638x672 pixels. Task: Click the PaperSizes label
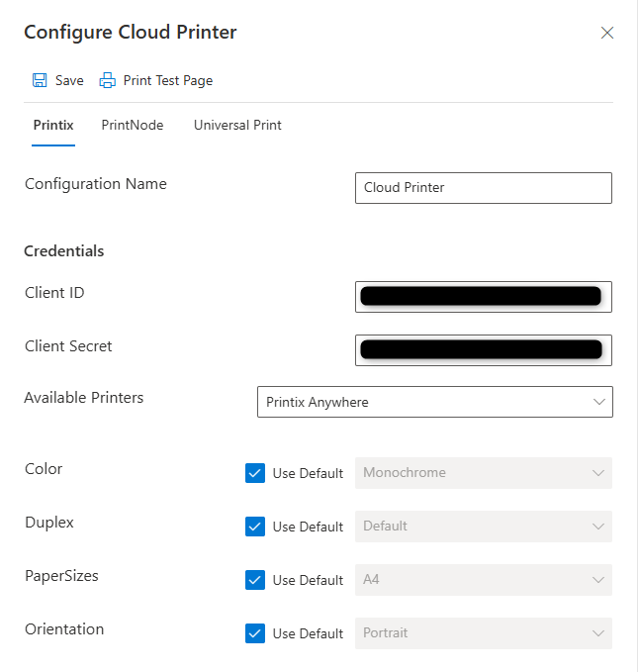[x=61, y=576]
